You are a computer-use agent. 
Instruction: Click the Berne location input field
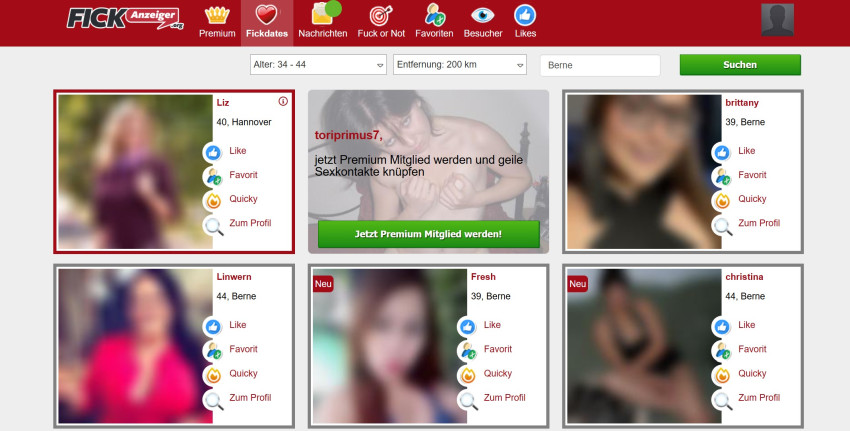point(600,65)
